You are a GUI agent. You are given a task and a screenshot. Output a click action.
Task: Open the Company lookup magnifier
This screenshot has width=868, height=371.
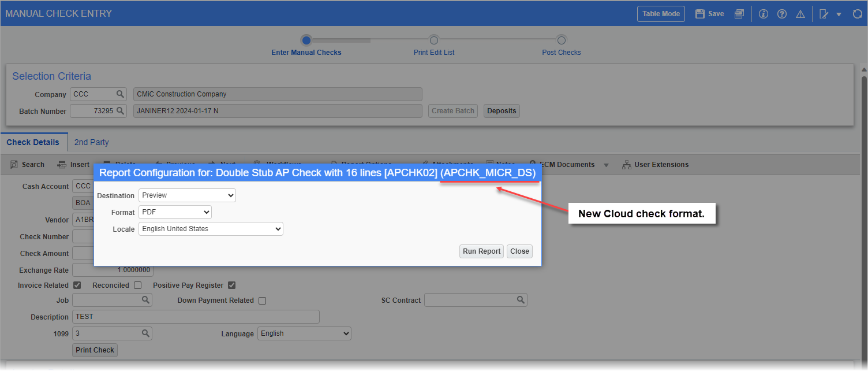coord(120,94)
